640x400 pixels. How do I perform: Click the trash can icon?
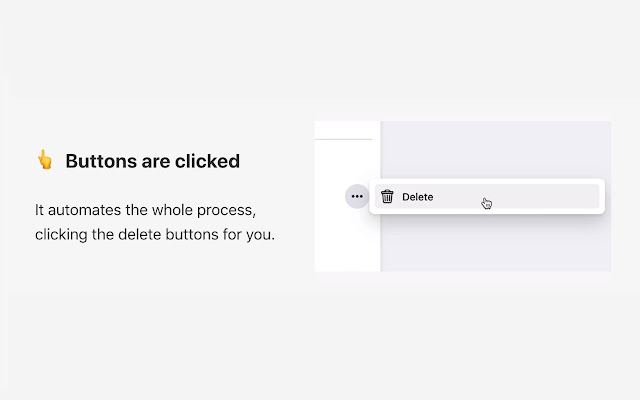pyautogui.click(x=388, y=197)
